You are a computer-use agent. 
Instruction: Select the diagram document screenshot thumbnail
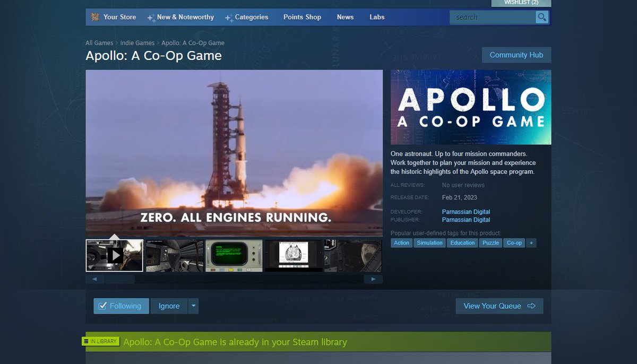[294, 256]
